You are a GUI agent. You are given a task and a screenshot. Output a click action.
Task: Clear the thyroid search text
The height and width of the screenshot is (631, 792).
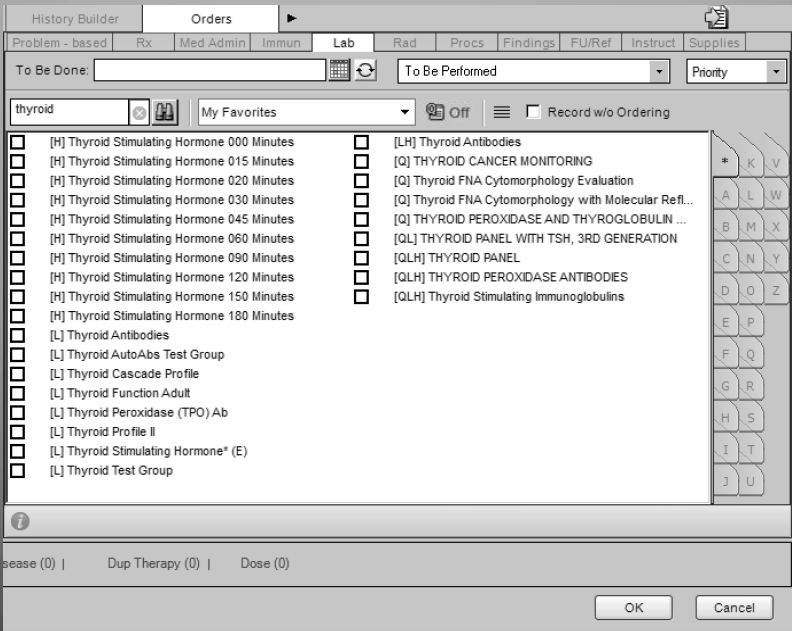point(141,113)
